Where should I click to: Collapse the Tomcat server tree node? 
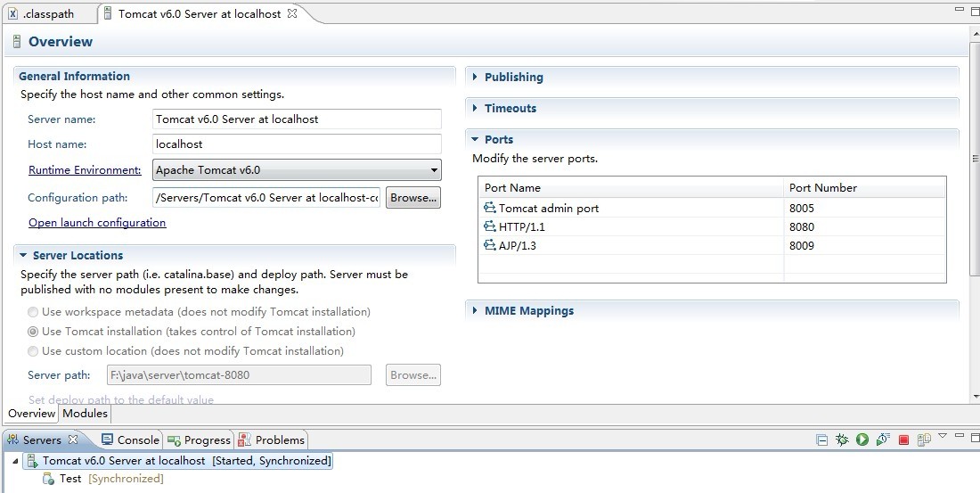[x=15, y=462]
